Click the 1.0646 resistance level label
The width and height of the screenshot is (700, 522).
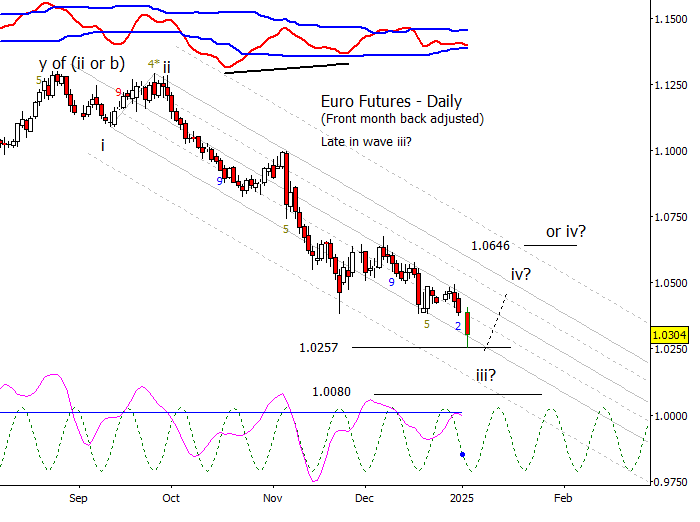490,246
